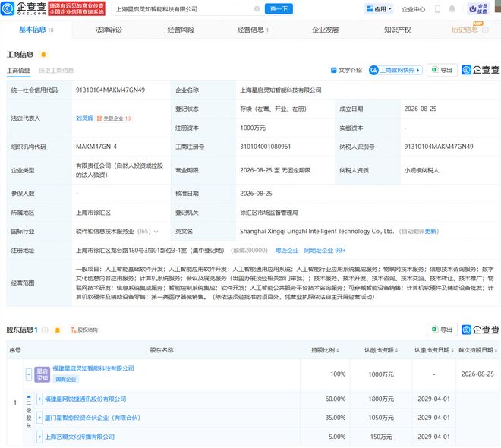Click the orange bell next to 工商信息 heading
Screen dimensions: 501x448
click(43, 55)
